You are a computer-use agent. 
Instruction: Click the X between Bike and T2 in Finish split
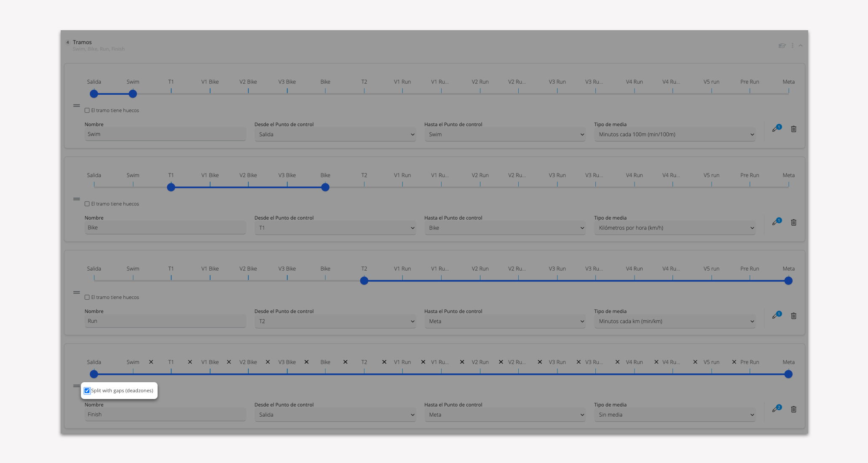coord(345,362)
